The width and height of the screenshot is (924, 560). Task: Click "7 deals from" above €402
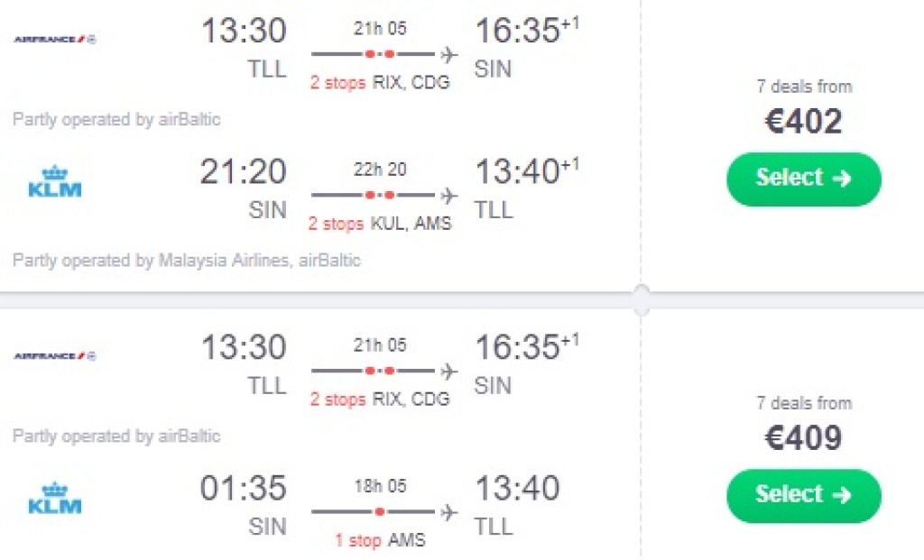click(x=803, y=87)
